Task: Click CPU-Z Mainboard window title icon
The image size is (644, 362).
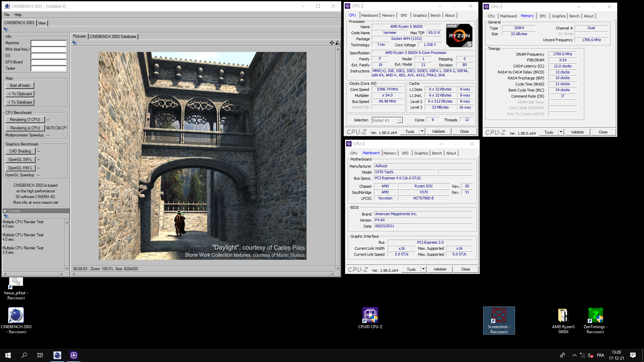Action: pos(349,144)
